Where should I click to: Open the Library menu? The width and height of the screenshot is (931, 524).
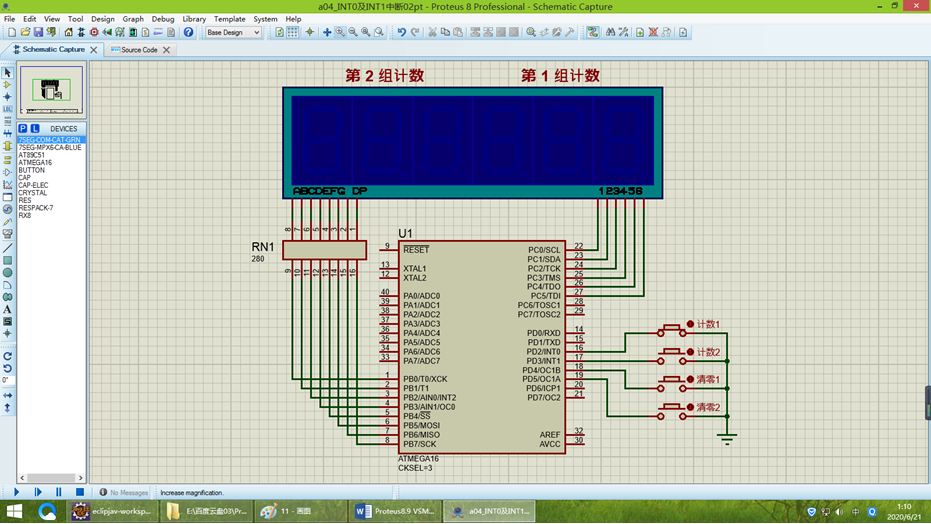pos(194,19)
